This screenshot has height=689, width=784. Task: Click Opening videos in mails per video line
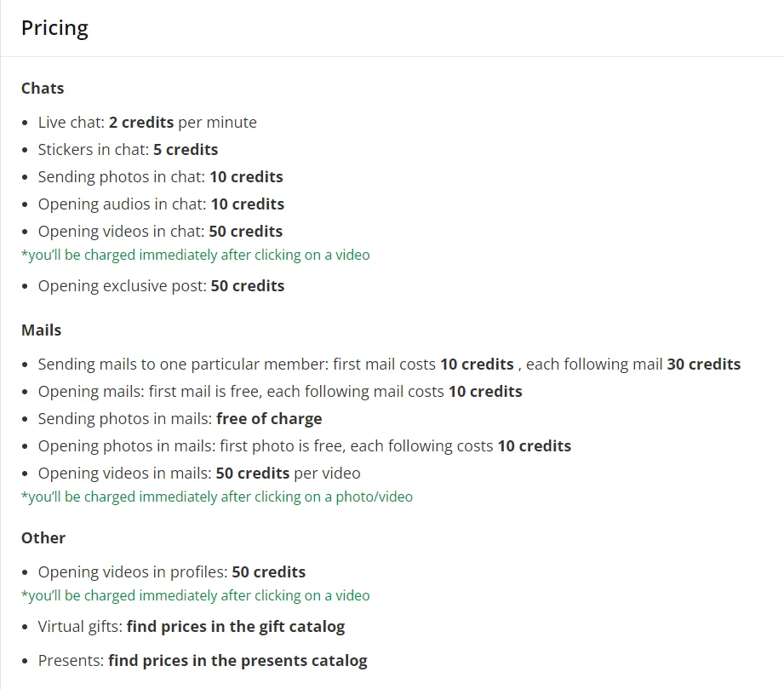pos(199,473)
